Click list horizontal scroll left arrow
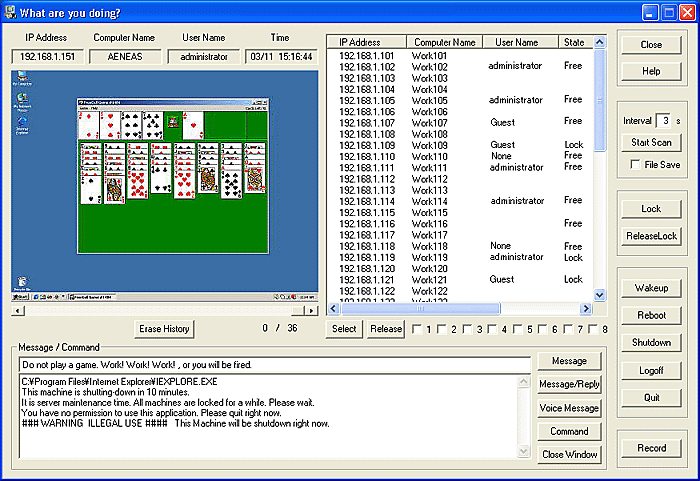 click(333, 308)
